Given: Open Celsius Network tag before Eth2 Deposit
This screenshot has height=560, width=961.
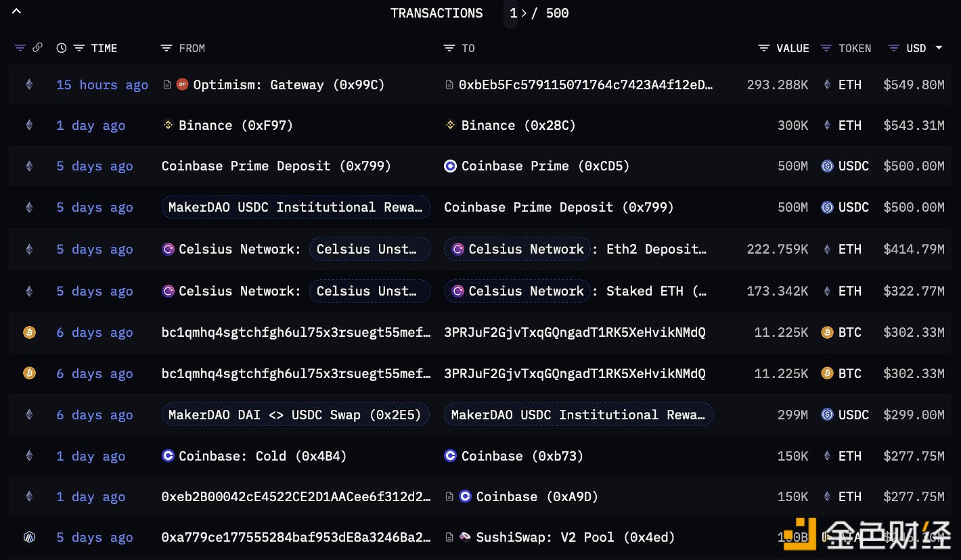Looking at the screenshot, I should [x=517, y=249].
